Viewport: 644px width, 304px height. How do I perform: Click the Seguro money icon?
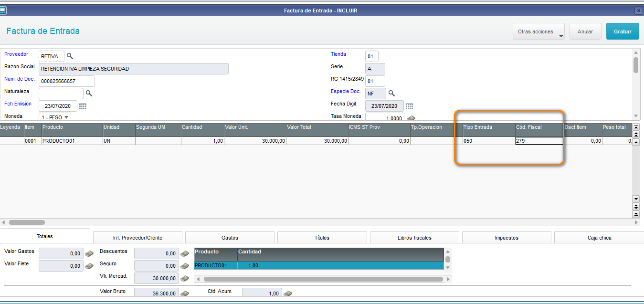(185, 266)
